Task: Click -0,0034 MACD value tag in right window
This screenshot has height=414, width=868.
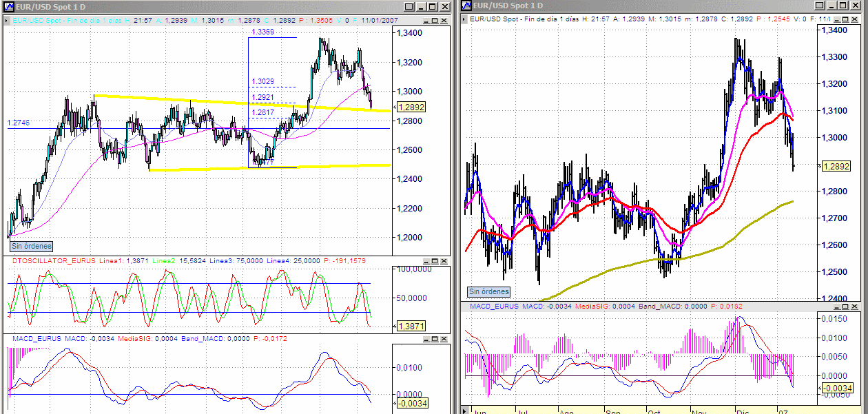Action: (837, 389)
